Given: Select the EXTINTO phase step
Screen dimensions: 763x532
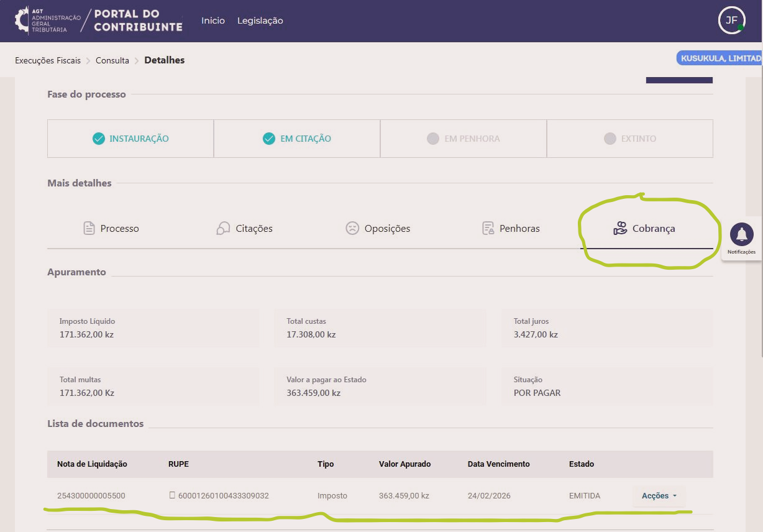Looking at the screenshot, I should coord(630,139).
